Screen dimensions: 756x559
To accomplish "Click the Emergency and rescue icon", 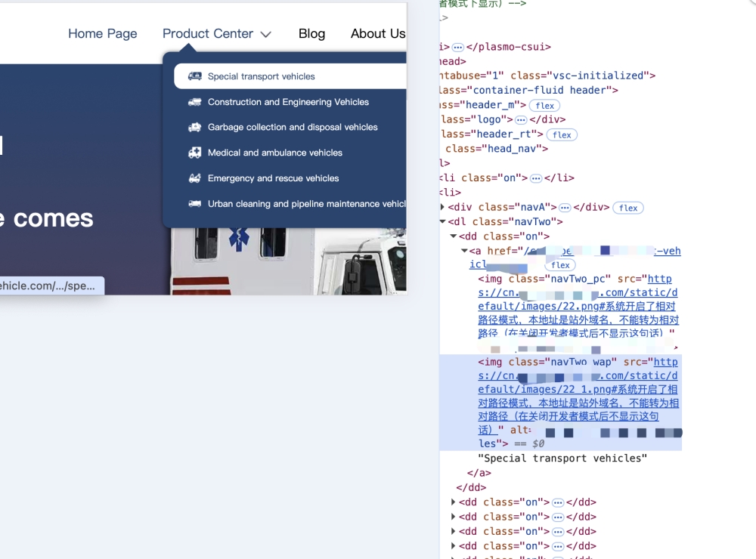I will click(195, 178).
